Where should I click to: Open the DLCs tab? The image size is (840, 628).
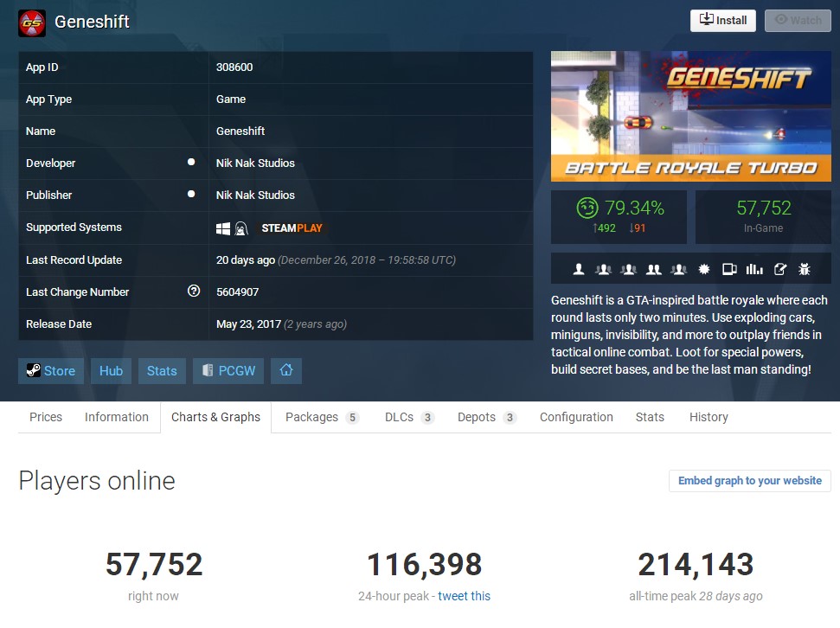[409, 417]
